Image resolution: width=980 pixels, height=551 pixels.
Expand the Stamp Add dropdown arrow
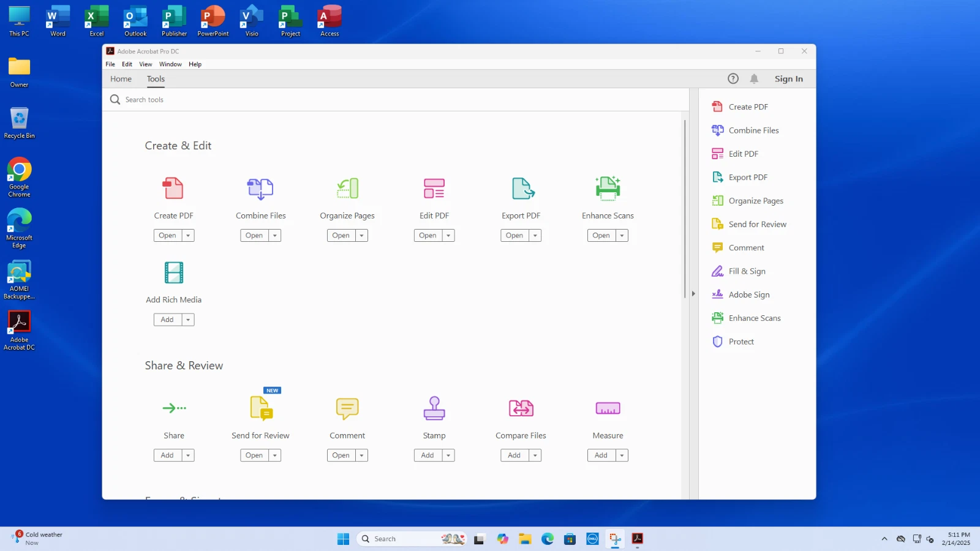[x=448, y=455]
